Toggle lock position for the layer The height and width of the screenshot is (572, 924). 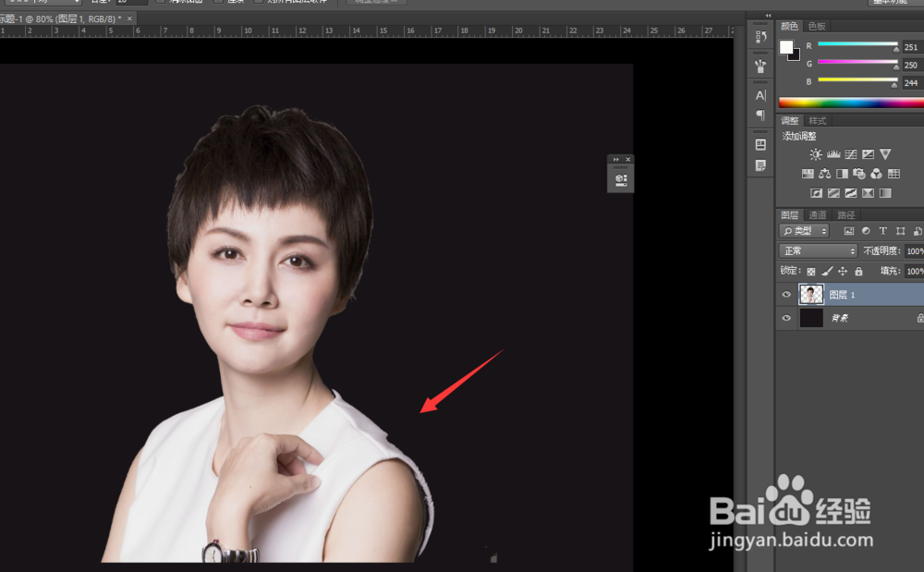coord(843,271)
